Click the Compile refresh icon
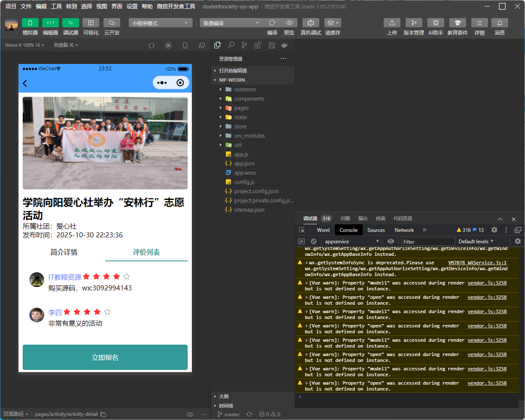The width and height of the screenshot is (525, 420). click(272, 23)
